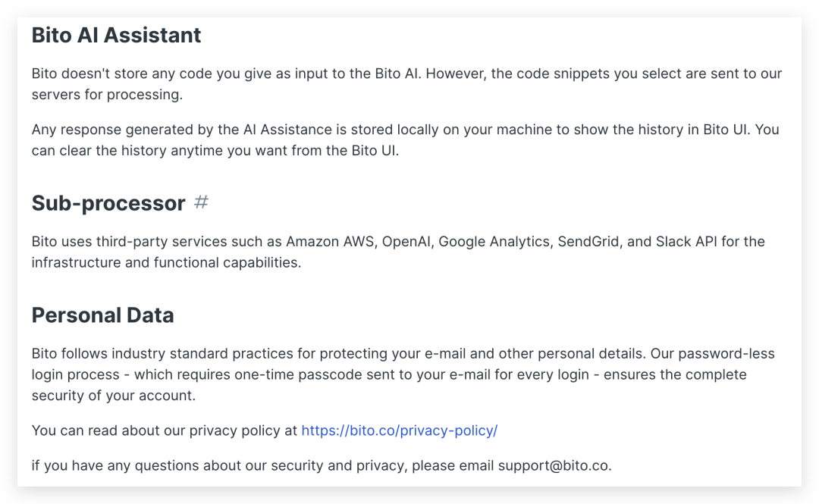Open the bito.co privacy-policy link
This screenshot has height=504, width=819.
click(x=399, y=430)
